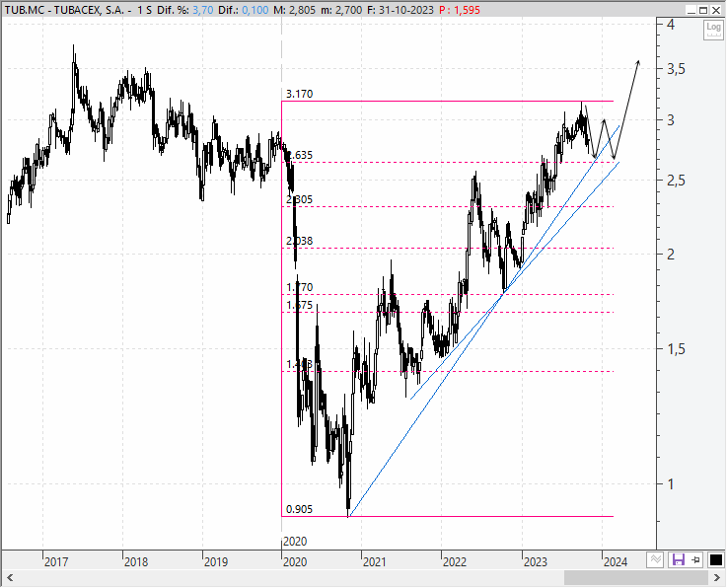Click the 4 price axis label
This screenshot has width=727, height=588.
click(671, 25)
